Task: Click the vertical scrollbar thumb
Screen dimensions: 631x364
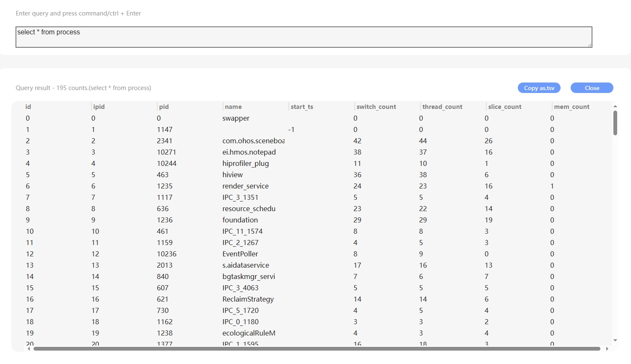Action: (x=615, y=123)
